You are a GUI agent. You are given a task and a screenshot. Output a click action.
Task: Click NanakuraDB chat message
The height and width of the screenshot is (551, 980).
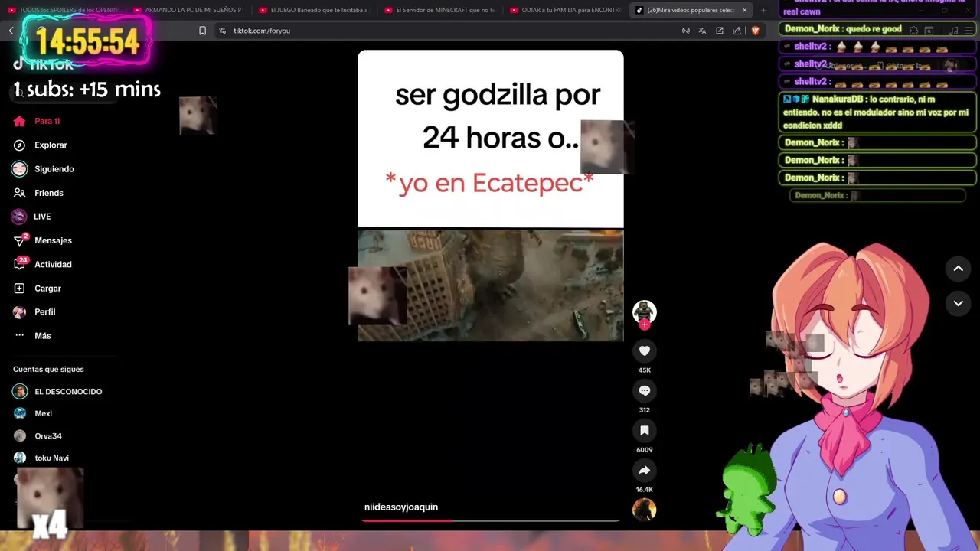pyautogui.click(x=877, y=112)
